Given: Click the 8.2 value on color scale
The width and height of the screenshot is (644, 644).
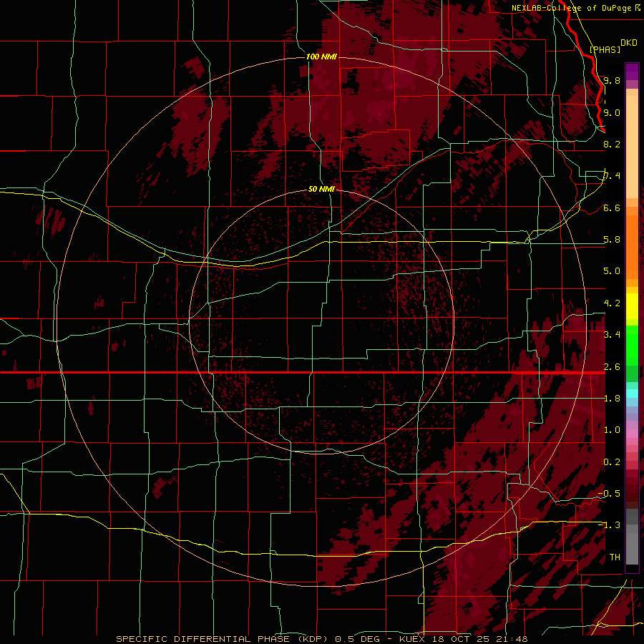Looking at the screenshot, I should pyautogui.click(x=612, y=144).
